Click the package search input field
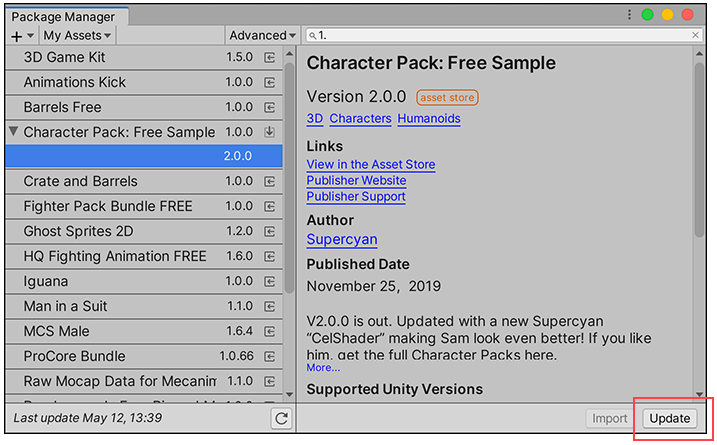The height and width of the screenshot is (445, 717). pos(500,35)
